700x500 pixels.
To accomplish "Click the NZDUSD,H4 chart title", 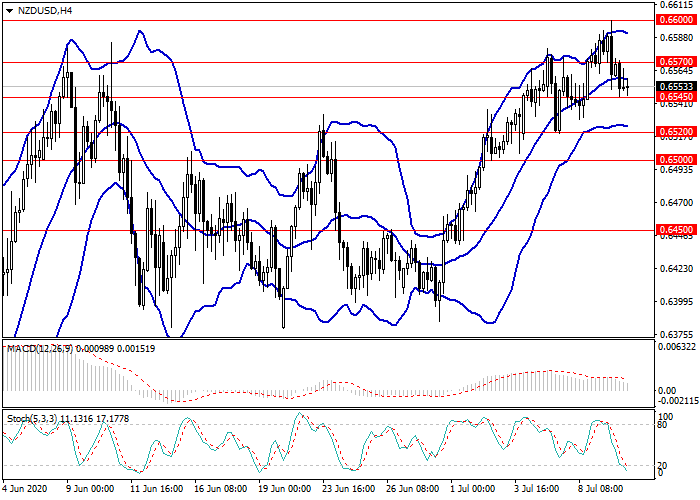I will point(45,10).
